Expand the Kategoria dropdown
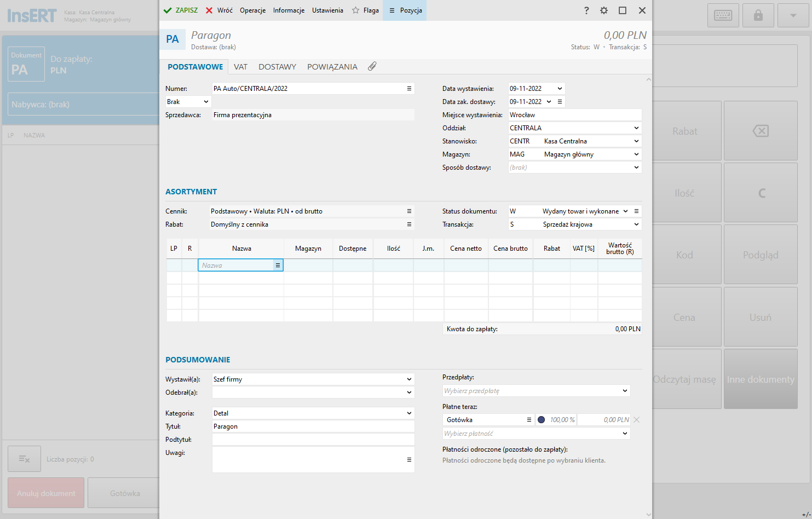 409,413
